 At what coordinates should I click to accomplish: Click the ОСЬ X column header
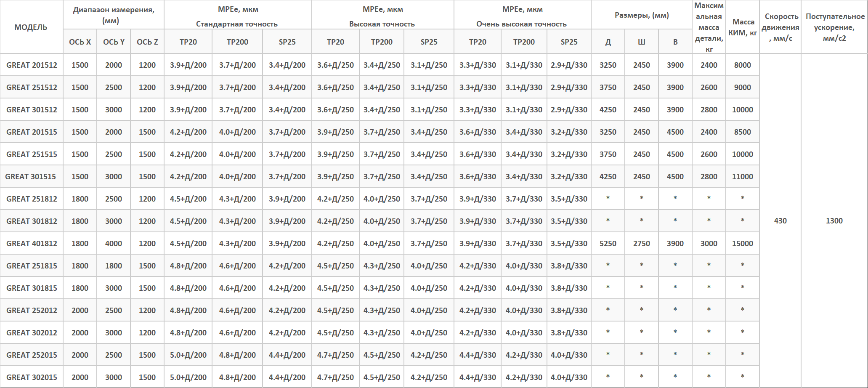(80, 42)
